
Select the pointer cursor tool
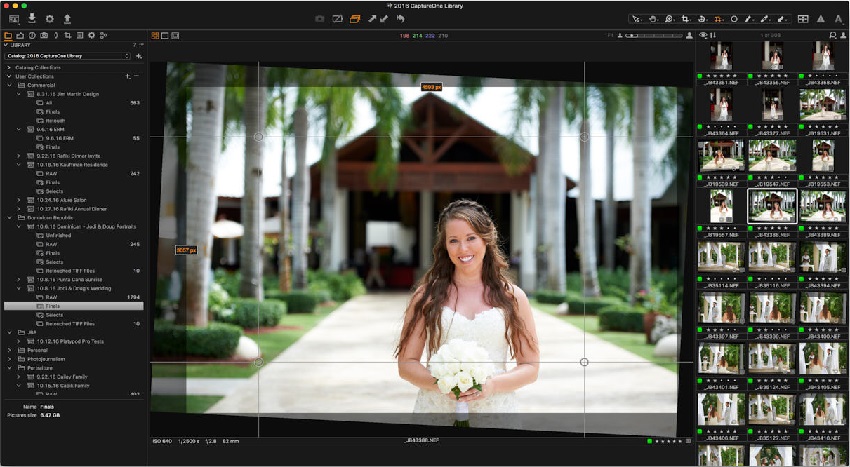point(636,19)
